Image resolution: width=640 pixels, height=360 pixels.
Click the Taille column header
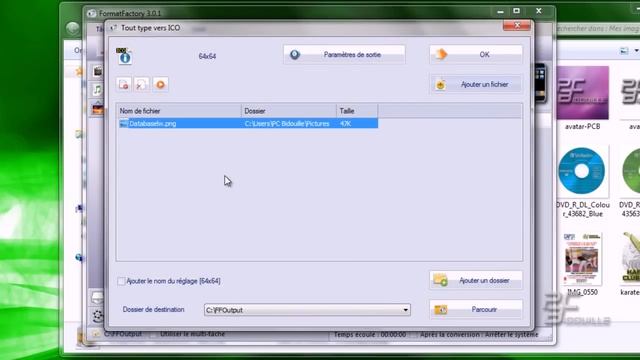pos(357,111)
